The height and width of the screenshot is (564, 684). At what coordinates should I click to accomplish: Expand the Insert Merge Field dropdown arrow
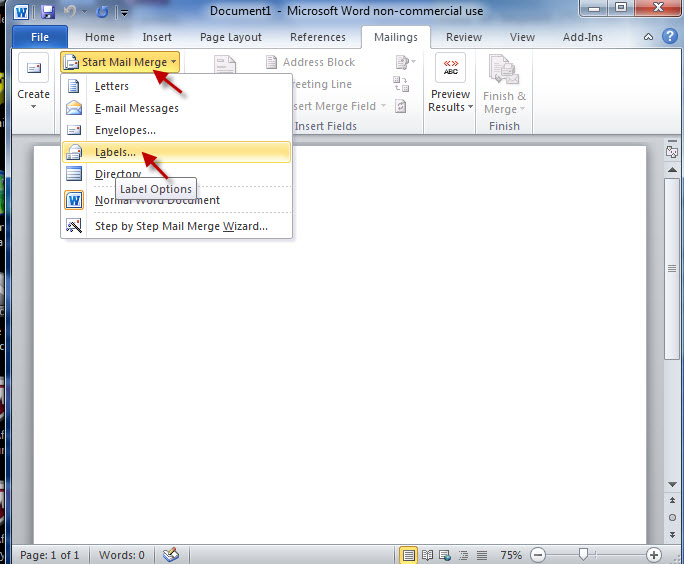click(383, 106)
